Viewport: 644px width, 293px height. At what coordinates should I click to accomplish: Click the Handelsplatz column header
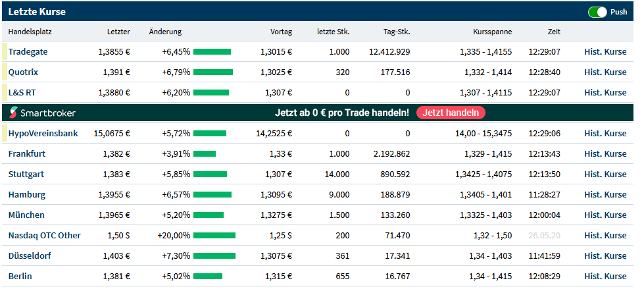coord(30,32)
